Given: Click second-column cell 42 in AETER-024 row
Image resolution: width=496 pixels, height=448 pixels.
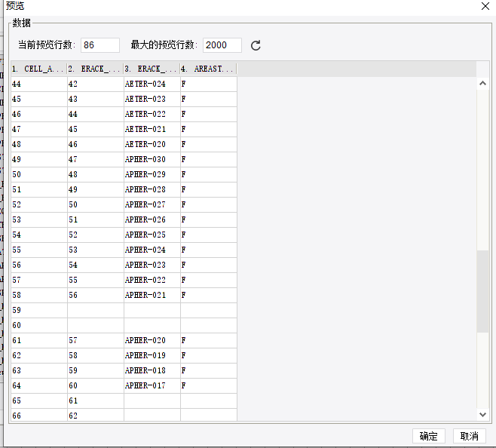Looking at the screenshot, I should (x=95, y=84).
